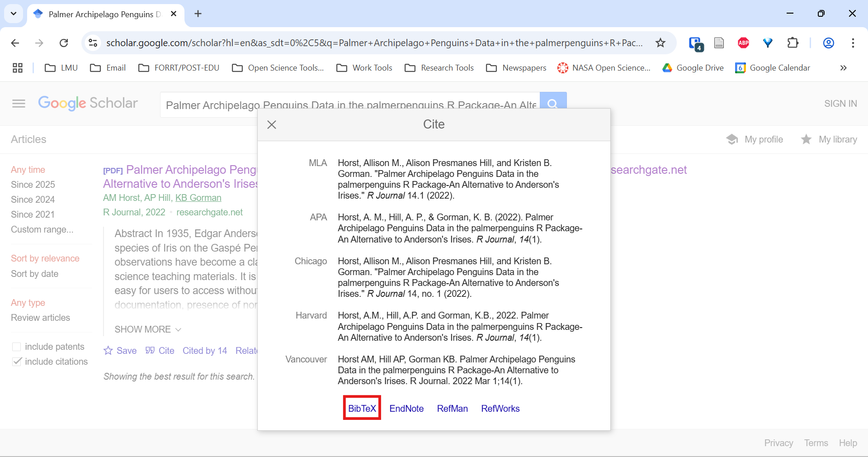Open the Email bookmarks folder
The width and height of the screenshot is (868, 457).
[108, 68]
